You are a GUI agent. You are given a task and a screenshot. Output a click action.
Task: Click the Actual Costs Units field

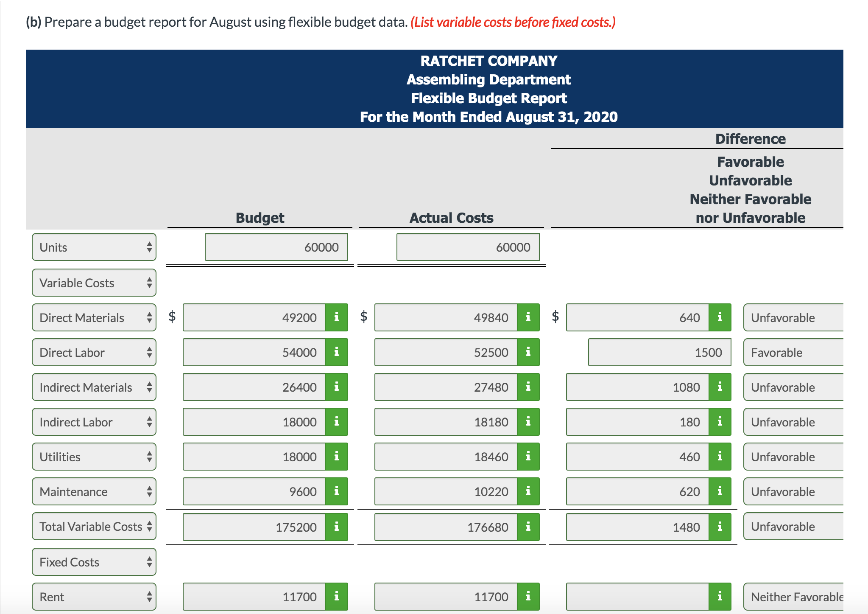coord(467,247)
